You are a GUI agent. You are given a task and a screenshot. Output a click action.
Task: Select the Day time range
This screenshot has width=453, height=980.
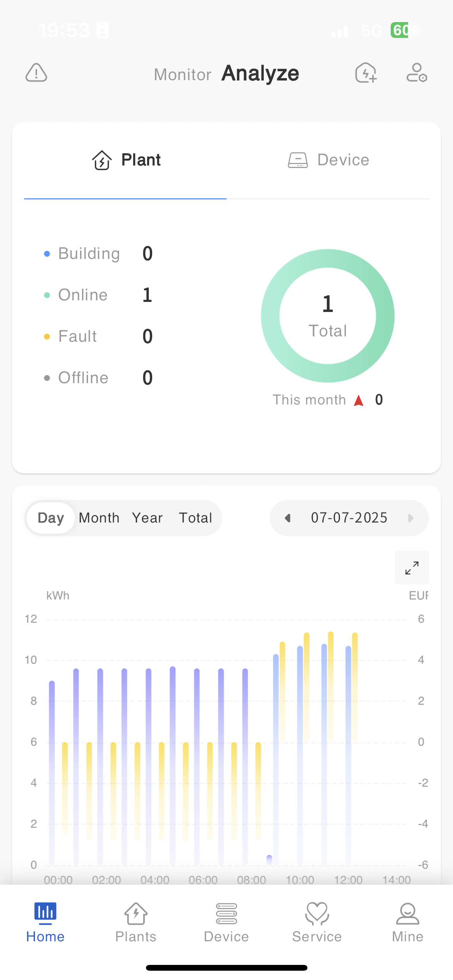[x=51, y=518]
